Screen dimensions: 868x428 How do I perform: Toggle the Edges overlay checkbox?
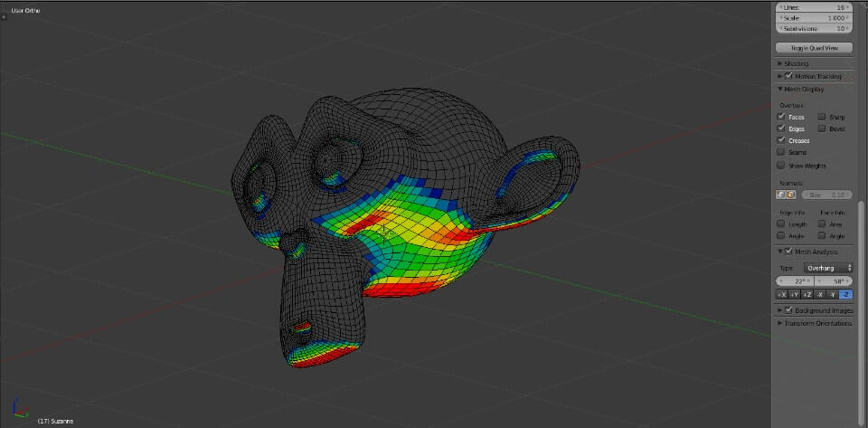(781, 128)
